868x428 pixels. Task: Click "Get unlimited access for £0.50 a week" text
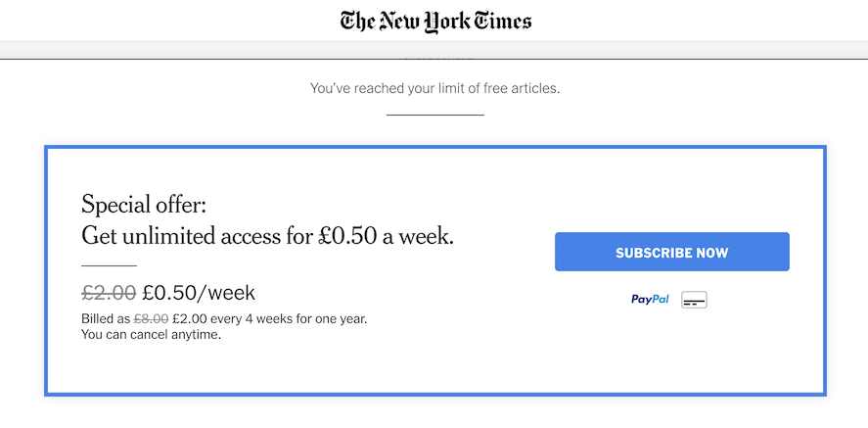click(x=267, y=236)
